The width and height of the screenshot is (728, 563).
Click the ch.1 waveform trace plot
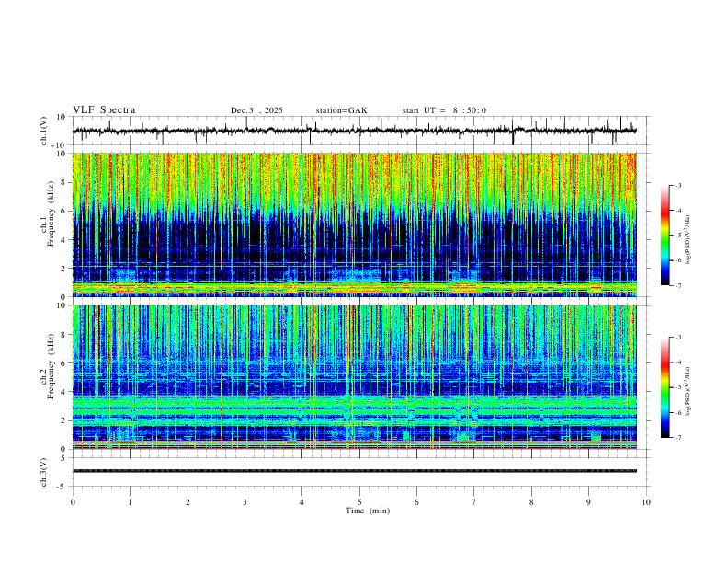355,131
